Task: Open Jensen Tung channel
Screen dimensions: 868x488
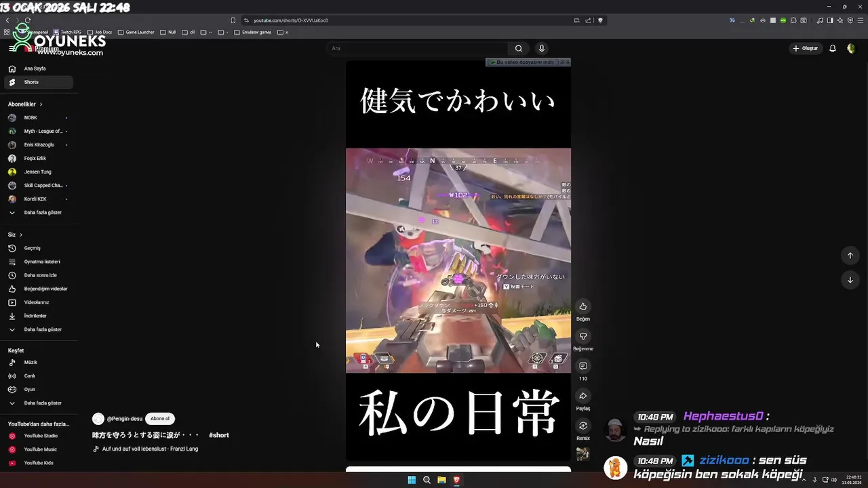Action: (x=39, y=171)
